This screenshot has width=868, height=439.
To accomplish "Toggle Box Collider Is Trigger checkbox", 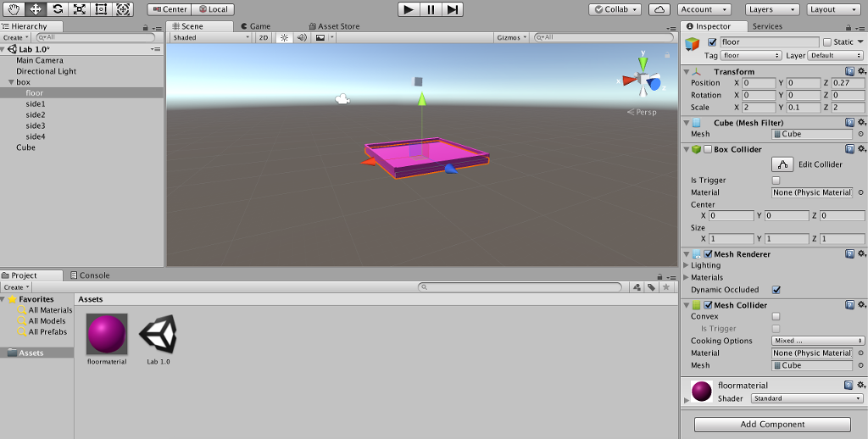I will click(776, 181).
